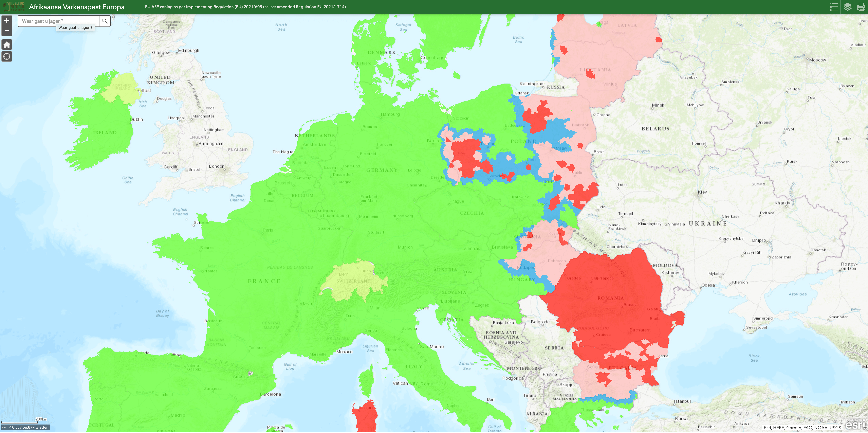
Task: Click the coordinates display '-10,887 56,877 Graden'
Action: click(x=29, y=427)
